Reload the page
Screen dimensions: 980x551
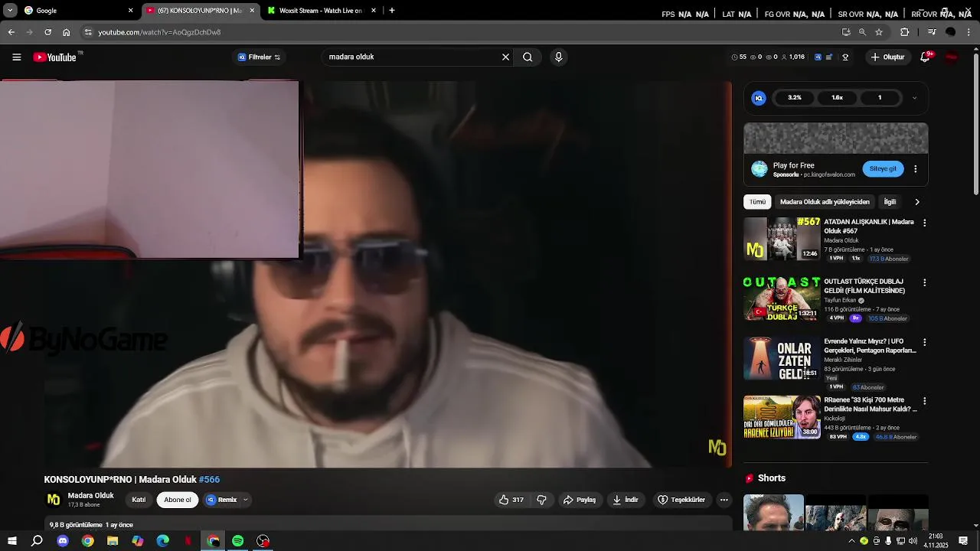(47, 32)
